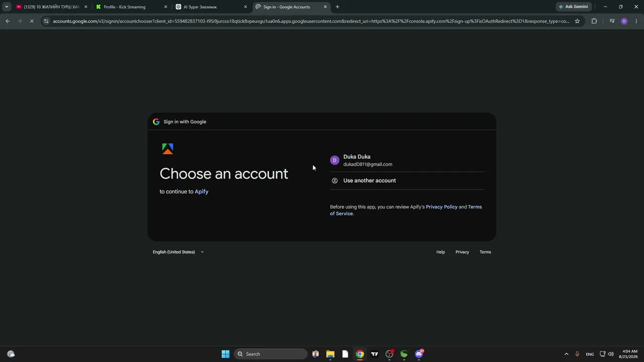Viewport: 644px width, 362px height.
Task: Click the Duka Duka account avatar
Action: click(335, 160)
